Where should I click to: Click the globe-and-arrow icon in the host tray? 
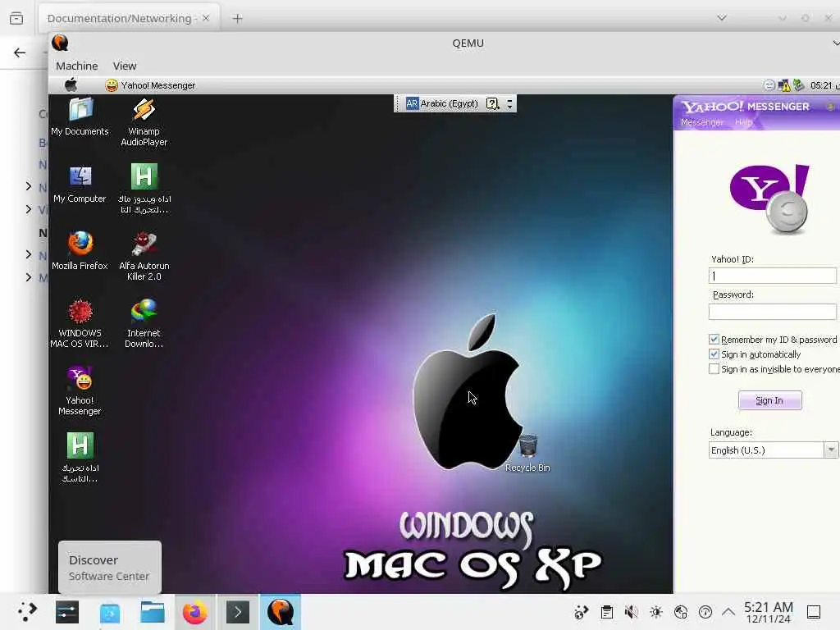pyautogui.click(x=582, y=612)
